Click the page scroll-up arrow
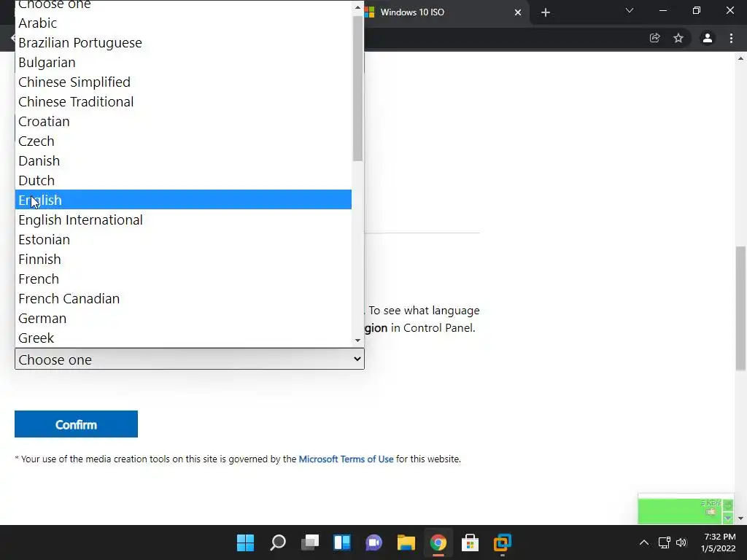The image size is (747, 560). point(741,58)
